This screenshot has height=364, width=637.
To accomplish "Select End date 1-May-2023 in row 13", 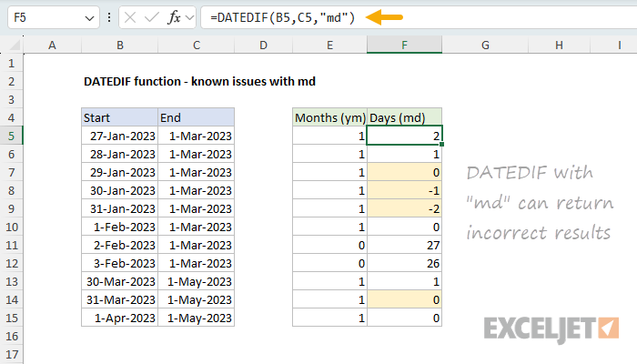I will [x=197, y=281].
